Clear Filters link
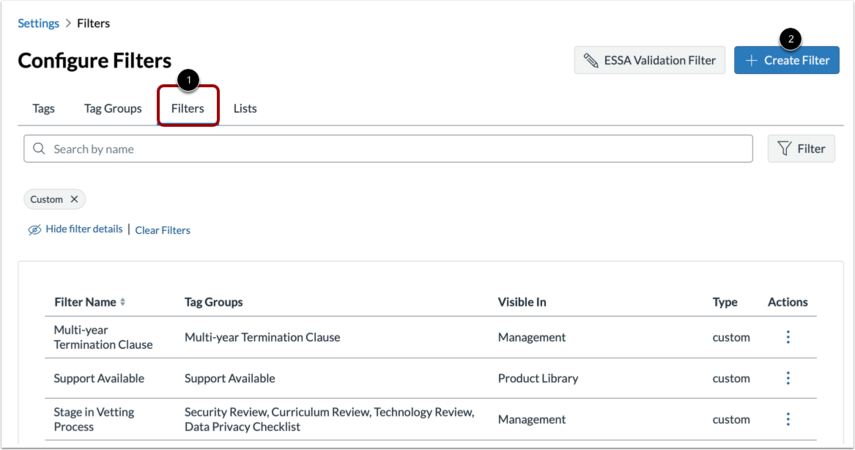This screenshot has width=855, height=450. pos(162,230)
